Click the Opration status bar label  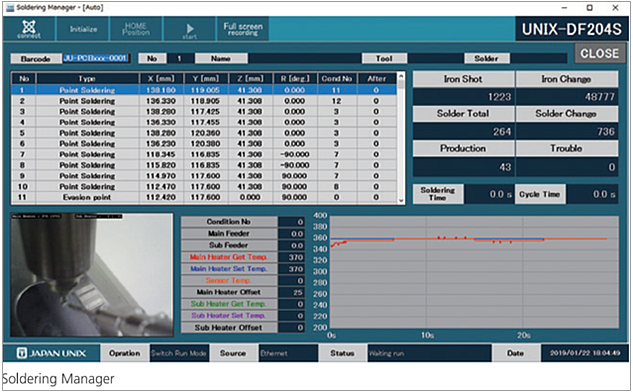tap(124, 353)
